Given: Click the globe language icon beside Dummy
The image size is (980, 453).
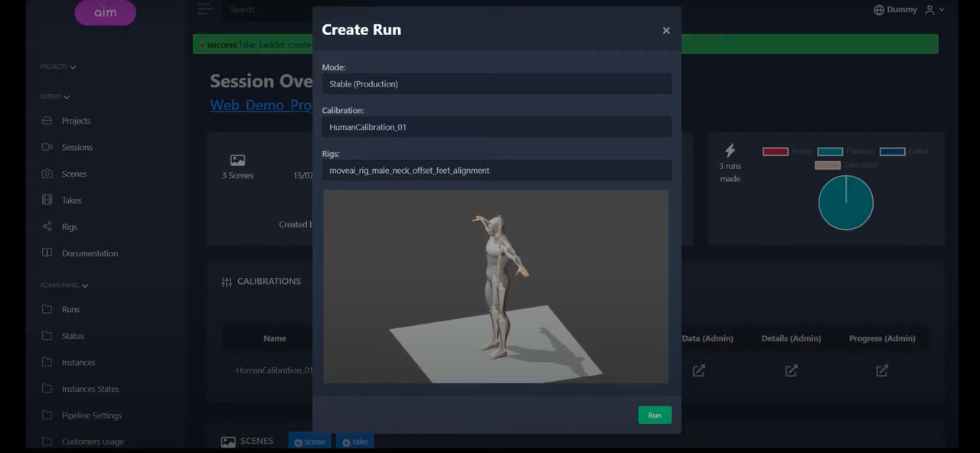Looking at the screenshot, I should [x=879, y=10].
